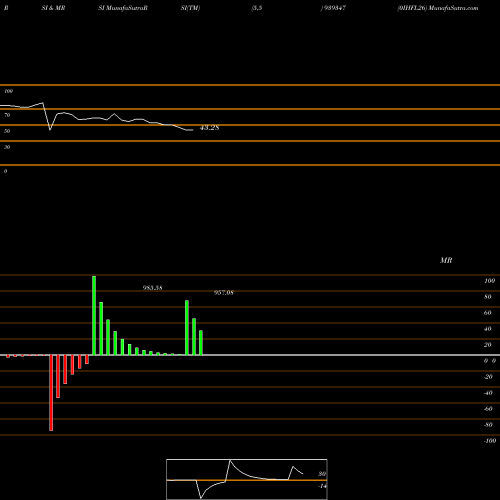
Task: Click the price label 983.38
Action: point(153,288)
